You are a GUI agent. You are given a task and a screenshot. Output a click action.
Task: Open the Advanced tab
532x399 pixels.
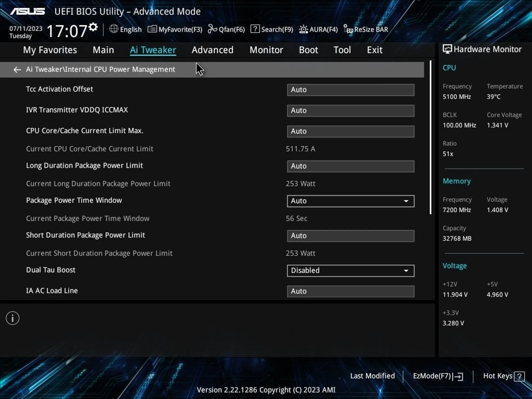(213, 50)
